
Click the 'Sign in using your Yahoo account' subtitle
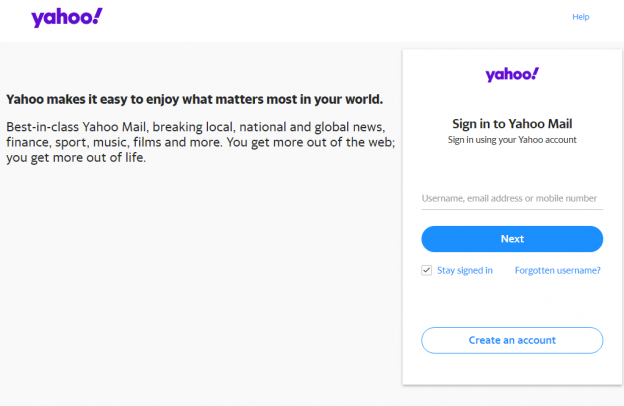coord(512,140)
